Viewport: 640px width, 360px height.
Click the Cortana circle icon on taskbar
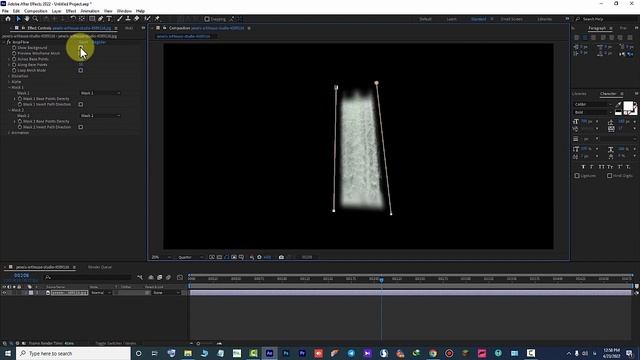tap(138, 353)
